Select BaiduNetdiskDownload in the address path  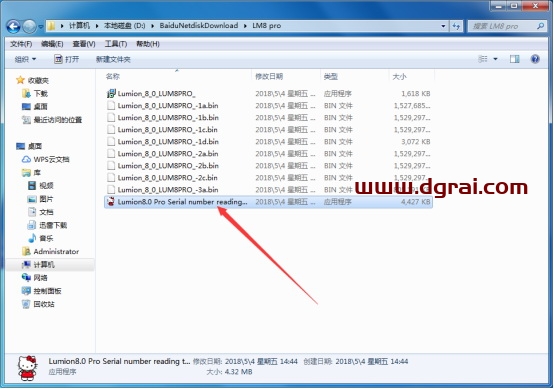[199, 26]
